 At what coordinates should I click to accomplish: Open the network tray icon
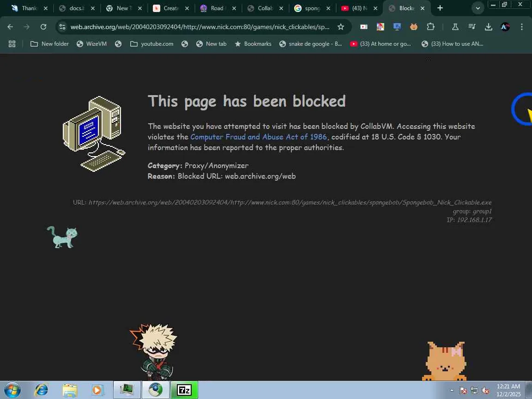pos(474,391)
